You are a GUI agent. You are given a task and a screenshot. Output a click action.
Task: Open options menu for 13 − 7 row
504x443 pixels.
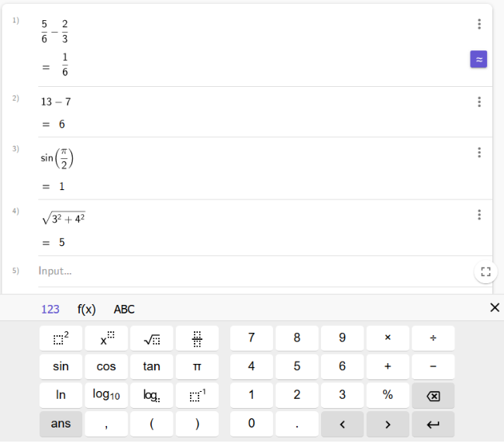pos(479,102)
